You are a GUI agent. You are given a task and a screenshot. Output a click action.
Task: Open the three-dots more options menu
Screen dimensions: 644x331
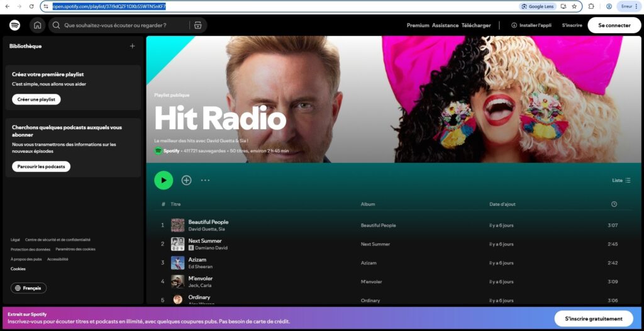pyautogui.click(x=206, y=180)
